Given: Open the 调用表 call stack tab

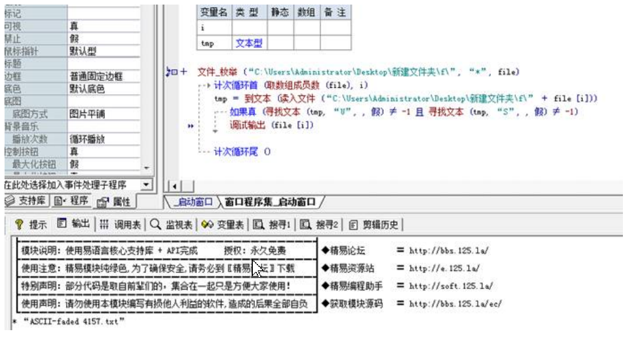Looking at the screenshot, I should [121, 224].
